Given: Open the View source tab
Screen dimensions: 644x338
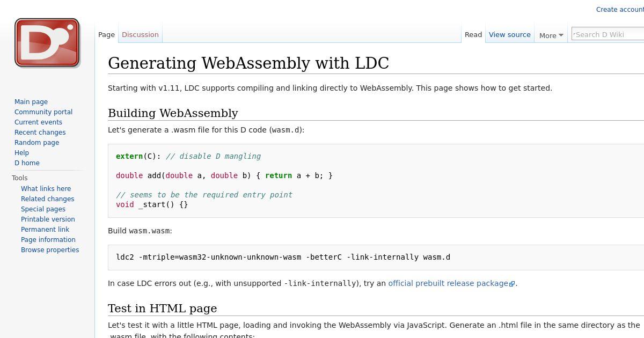Looking at the screenshot, I should pos(510,34).
